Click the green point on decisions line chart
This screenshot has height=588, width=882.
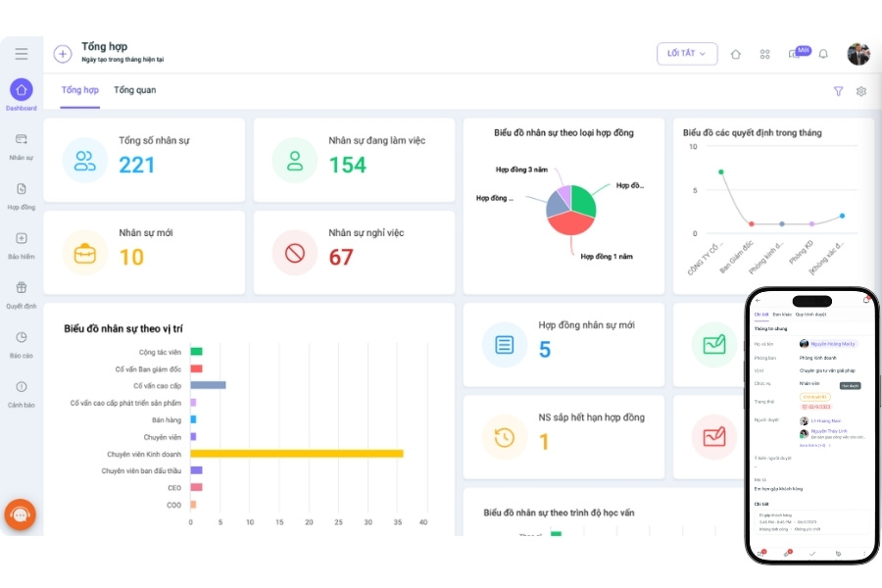(x=721, y=171)
